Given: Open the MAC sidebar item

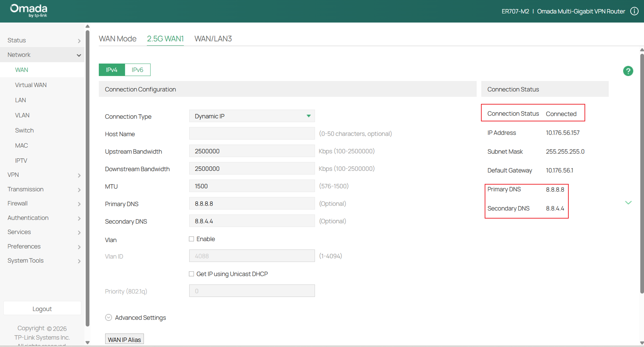Looking at the screenshot, I should 42,146.
